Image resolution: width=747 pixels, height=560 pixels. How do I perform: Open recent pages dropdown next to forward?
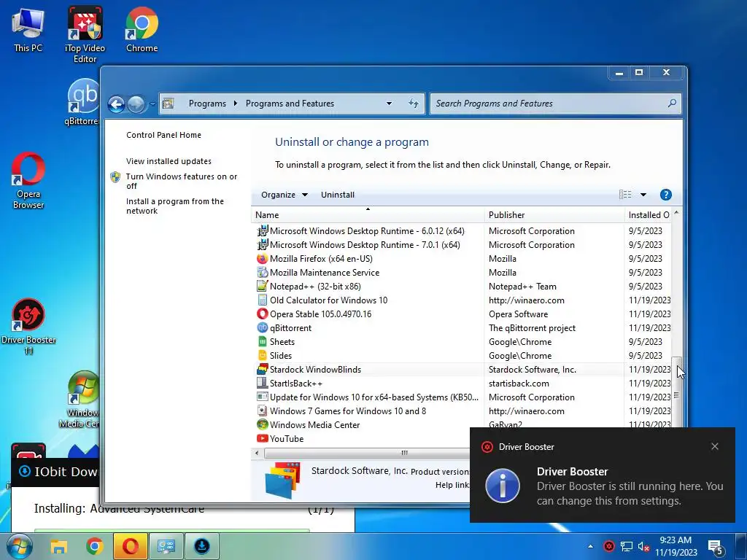coord(152,104)
